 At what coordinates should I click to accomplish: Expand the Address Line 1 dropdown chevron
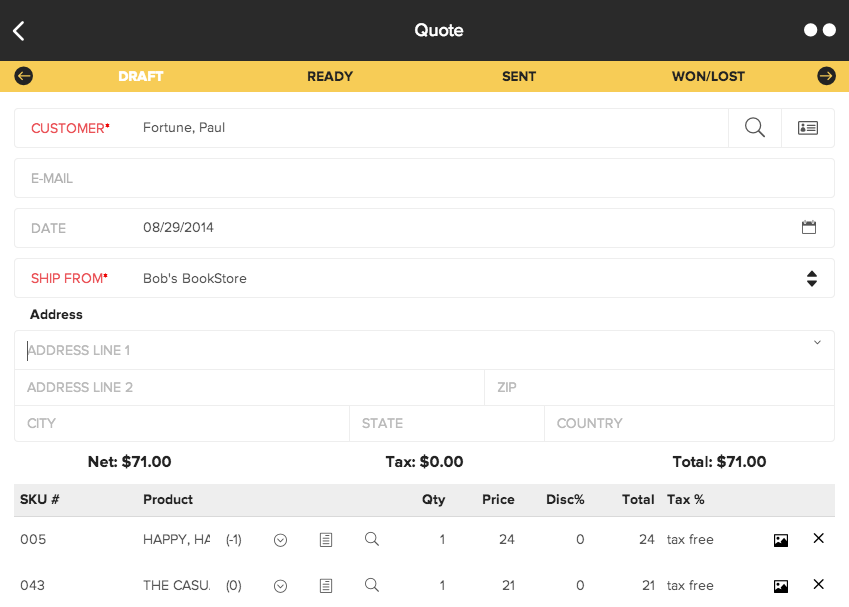[x=817, y=343]
